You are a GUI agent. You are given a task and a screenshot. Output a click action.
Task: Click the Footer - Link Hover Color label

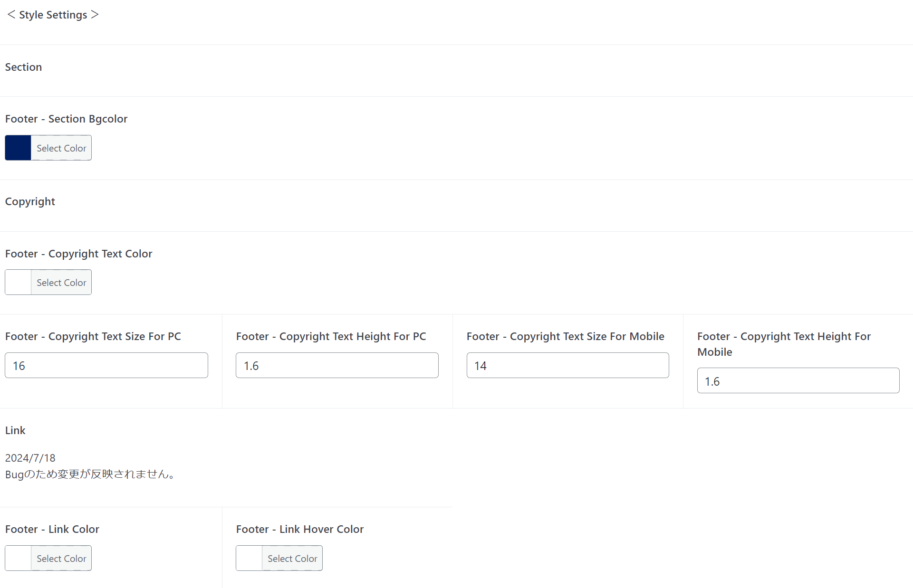(x=300, y=529)
